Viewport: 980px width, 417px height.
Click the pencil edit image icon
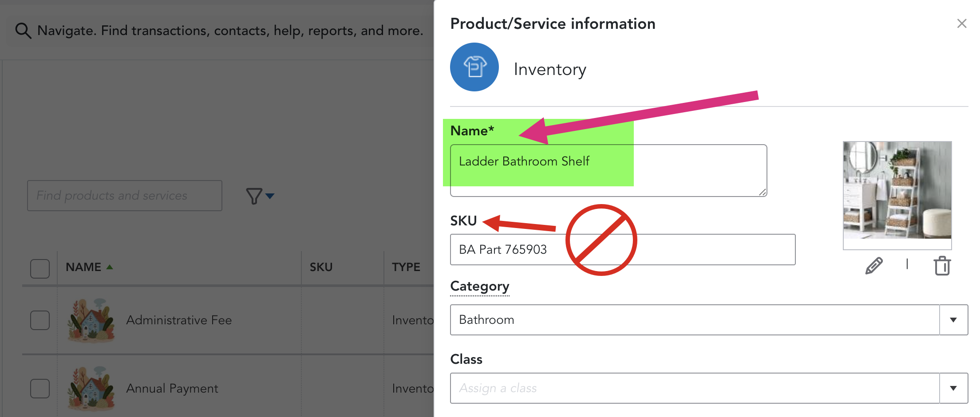click(874, 266)
